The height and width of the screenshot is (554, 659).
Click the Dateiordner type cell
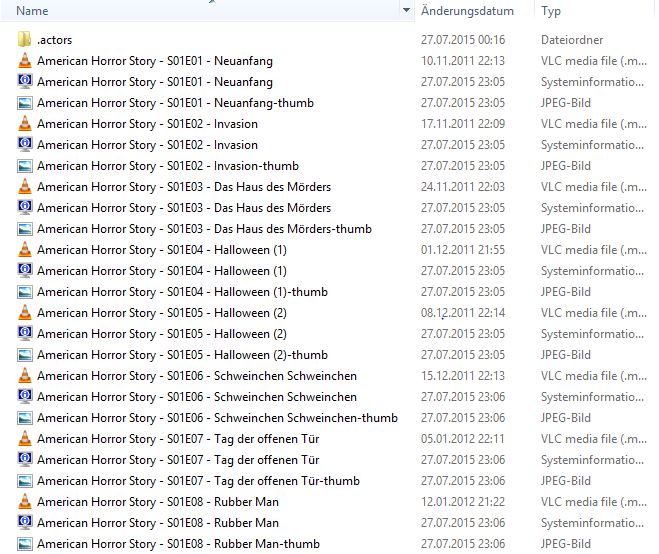(x=572, y=40)
